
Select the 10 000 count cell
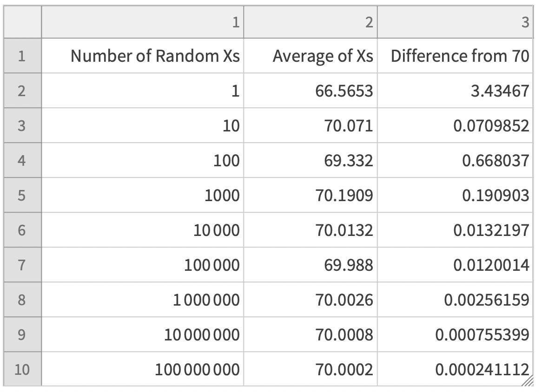coord(217,230)
